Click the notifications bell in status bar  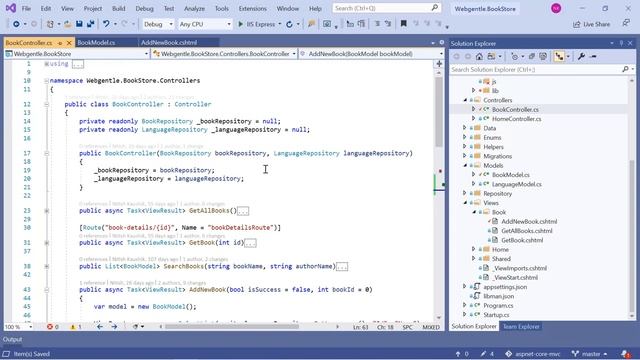tap(625, 354)
